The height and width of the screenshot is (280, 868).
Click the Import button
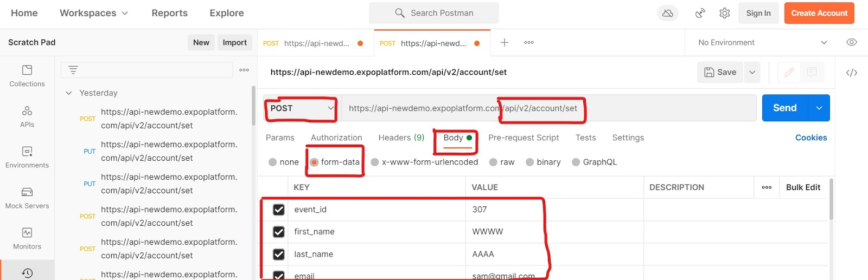pos(235,42)
